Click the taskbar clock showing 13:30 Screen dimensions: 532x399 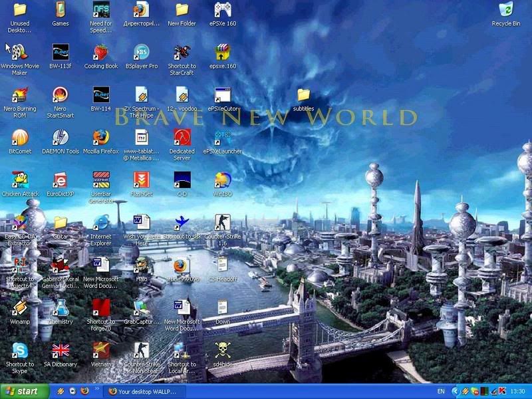518,392
